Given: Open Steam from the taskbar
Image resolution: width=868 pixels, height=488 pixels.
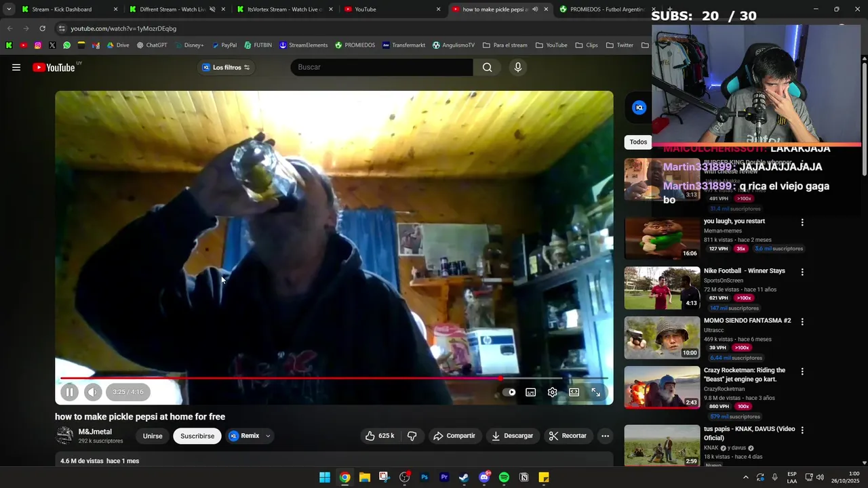Looking at the screenshot, I should pos(464,477).
